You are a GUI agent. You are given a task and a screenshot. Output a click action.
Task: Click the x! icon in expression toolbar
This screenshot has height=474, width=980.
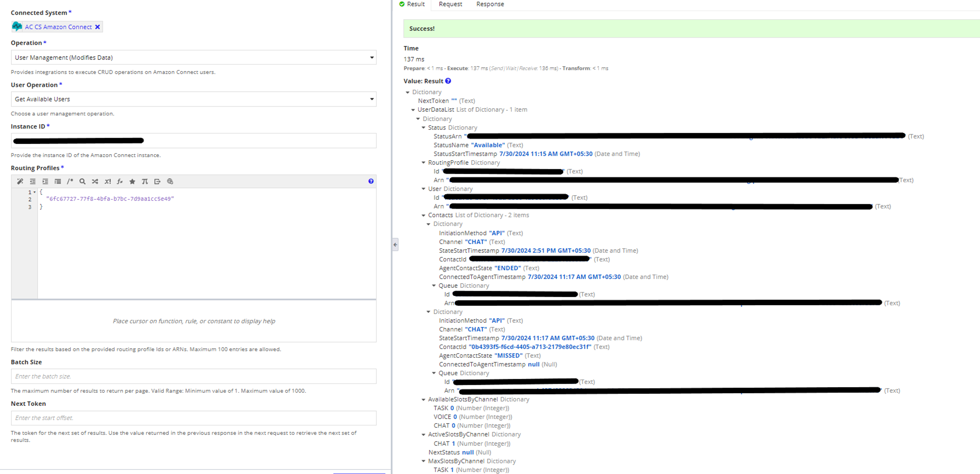pos(108,181)
